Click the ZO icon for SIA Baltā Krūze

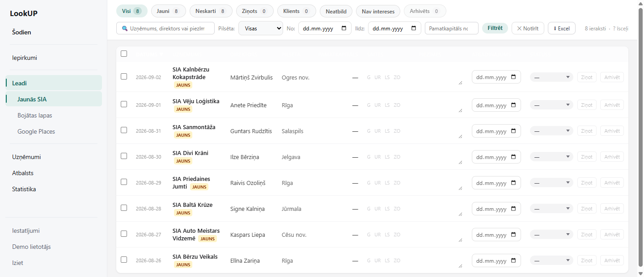(x=397, y=209)
